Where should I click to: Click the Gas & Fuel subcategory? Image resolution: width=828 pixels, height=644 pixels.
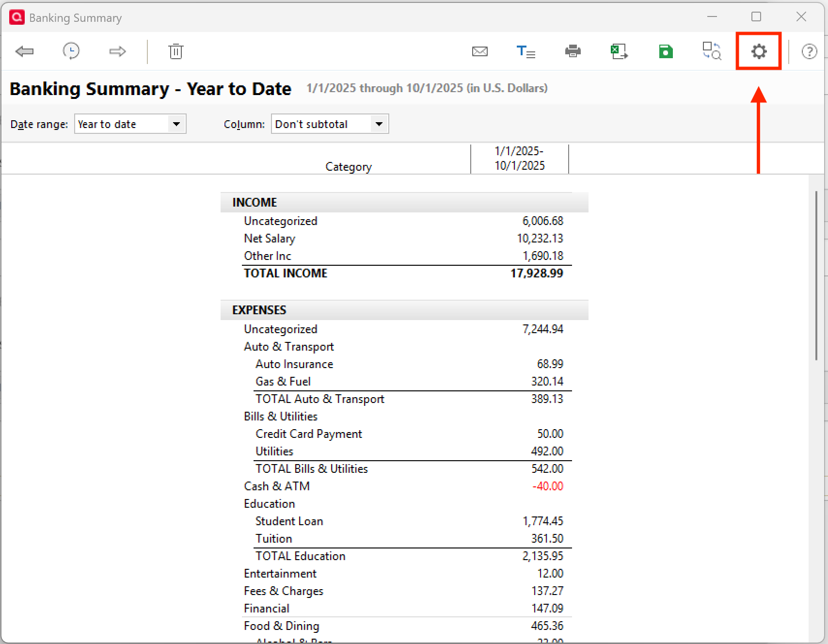(x=283, y=382)
